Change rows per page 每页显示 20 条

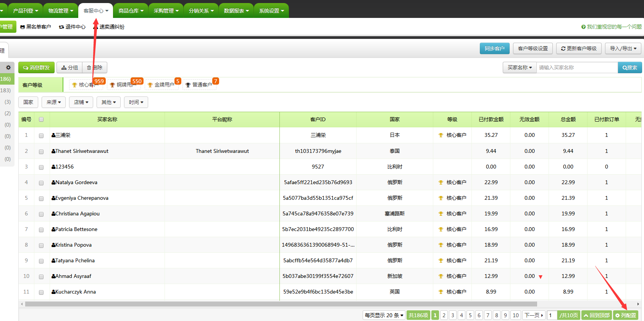coord(384,315)
